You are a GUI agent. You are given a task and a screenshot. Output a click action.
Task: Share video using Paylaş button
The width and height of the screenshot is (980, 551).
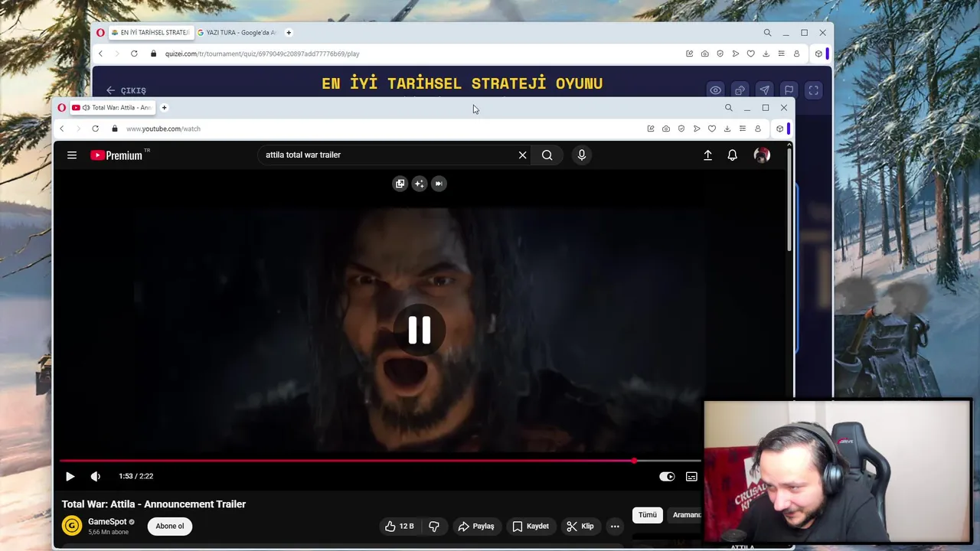tap(475, 526)
